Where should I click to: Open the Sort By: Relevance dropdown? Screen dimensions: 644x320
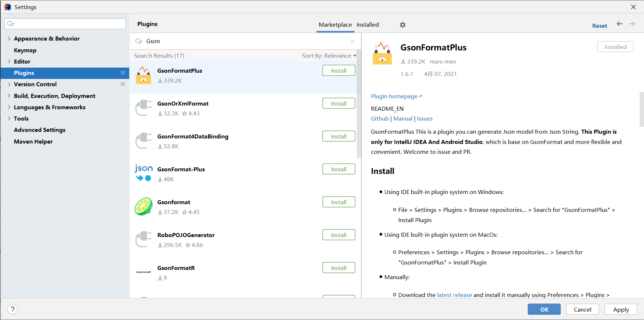[329, 56]
